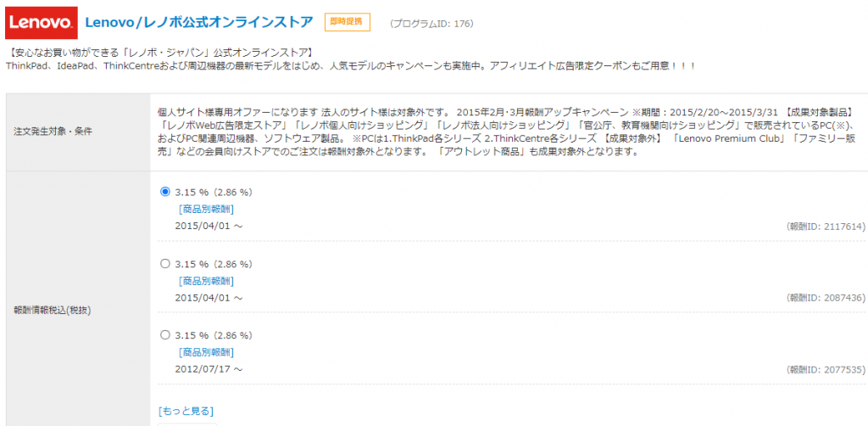
Task: Click the orange 即時提携 badge
Action: point(348,22)
